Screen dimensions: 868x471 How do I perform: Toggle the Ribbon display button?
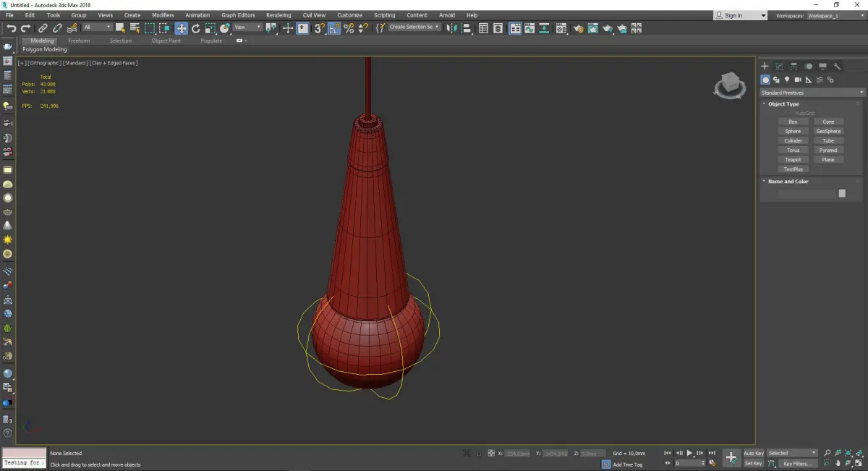tap(515, 28)
